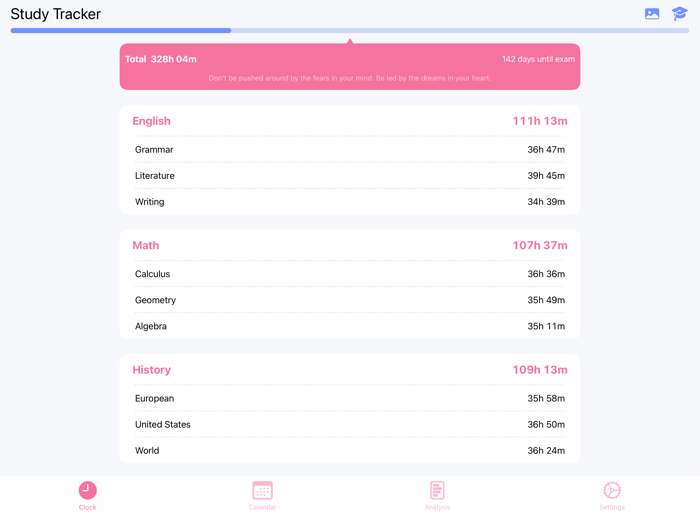Click the 34h 39m Writing time
The width and height of the screenshot is (700, 525).
click(546, 202)
